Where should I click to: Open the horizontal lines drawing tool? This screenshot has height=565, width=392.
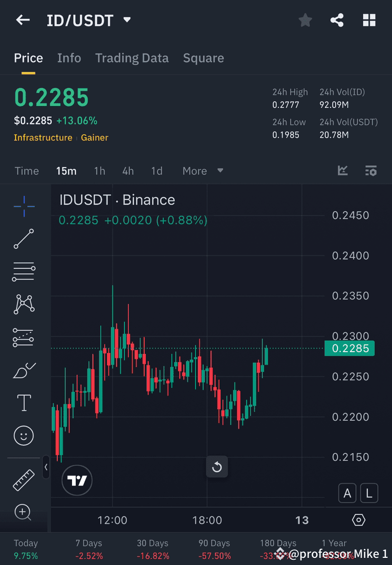[24, 272]
